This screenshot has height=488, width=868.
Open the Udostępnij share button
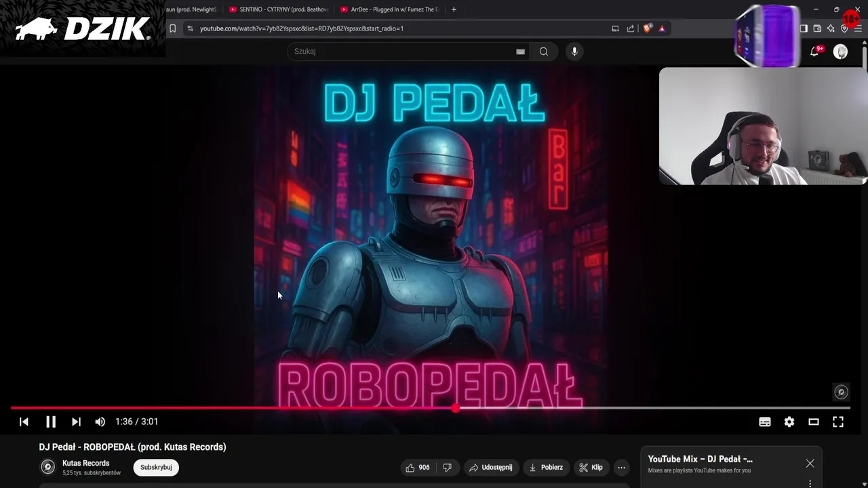(491, 467)
